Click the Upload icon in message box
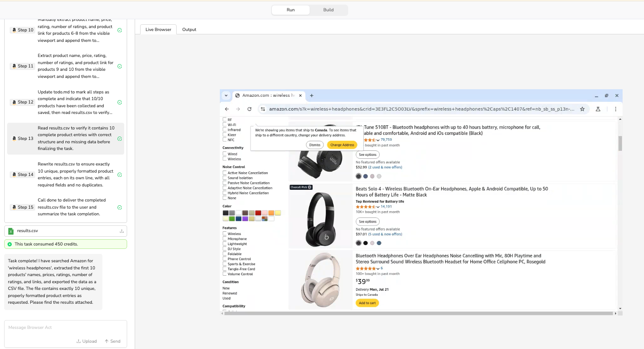This screenshot has height=349, width=644. pyautogui.click(x=78, y=341)
